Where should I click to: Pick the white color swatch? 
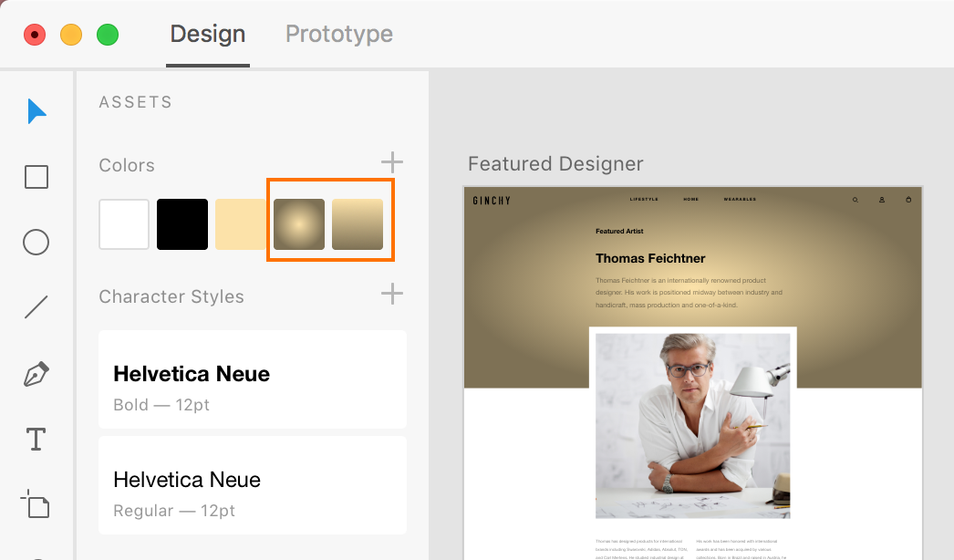click(124, 224)
